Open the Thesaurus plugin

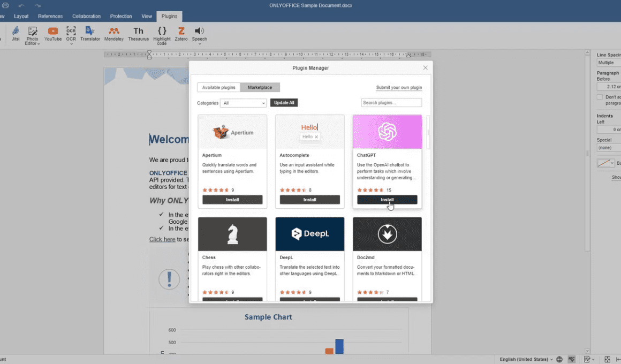138,34
